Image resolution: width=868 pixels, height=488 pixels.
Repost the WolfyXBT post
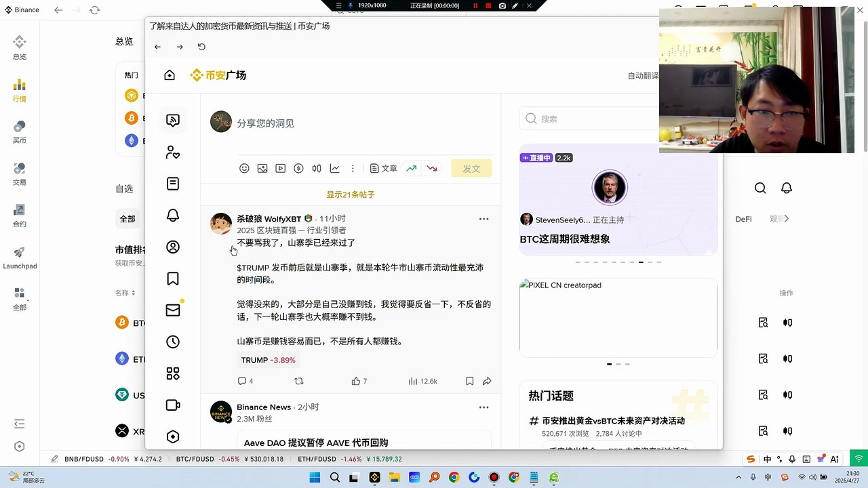tap(298, 381)
